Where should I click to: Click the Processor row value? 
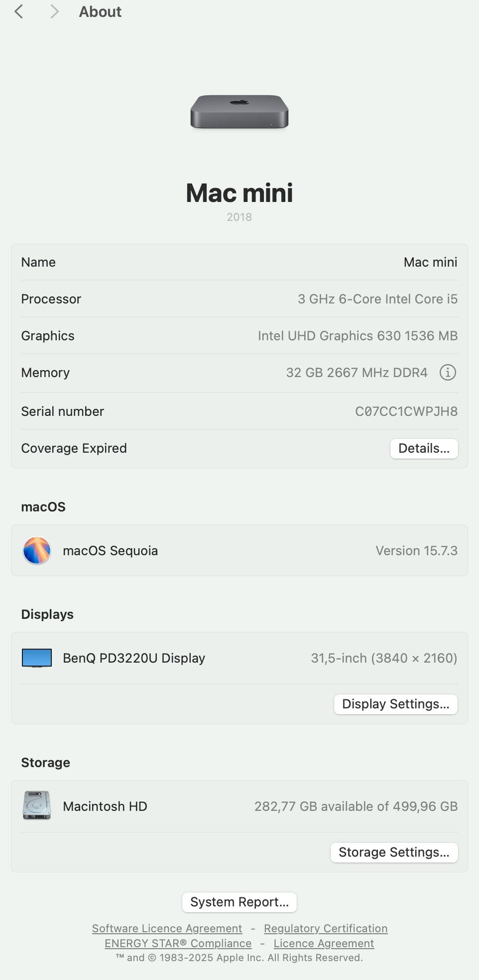pyautogui.click(x=377, y=299)
